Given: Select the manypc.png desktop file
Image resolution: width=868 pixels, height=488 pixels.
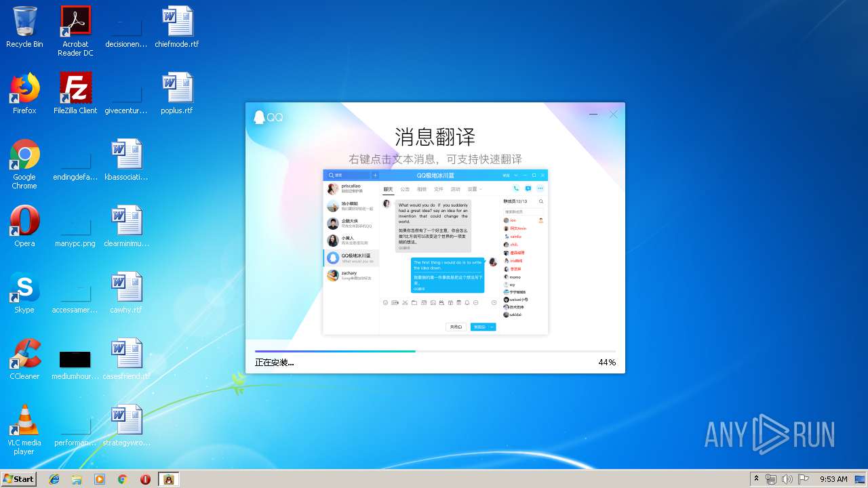Looking at the screenshot, I should (x=75, y=226).
